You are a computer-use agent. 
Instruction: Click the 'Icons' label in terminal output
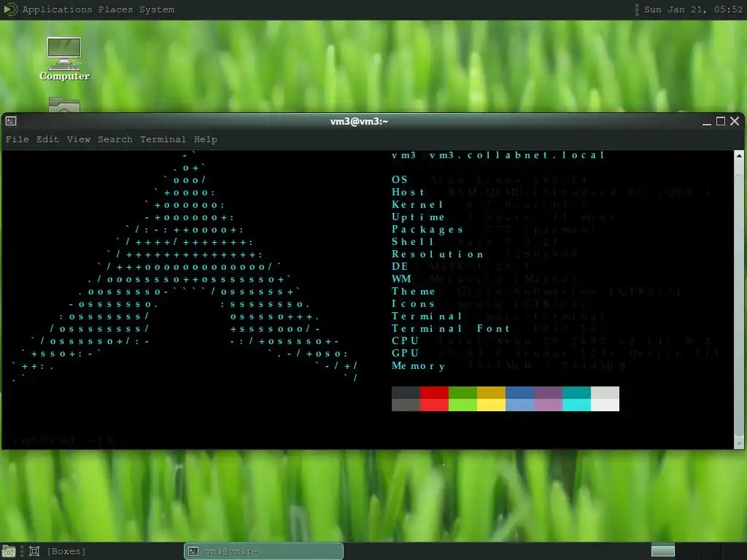(x=413, y=303)
